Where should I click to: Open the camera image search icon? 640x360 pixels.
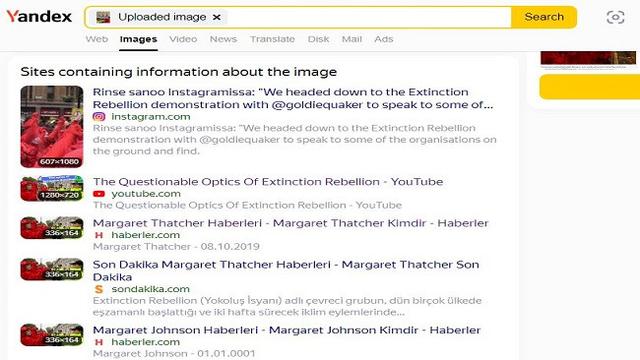click(x=615, y=17)
